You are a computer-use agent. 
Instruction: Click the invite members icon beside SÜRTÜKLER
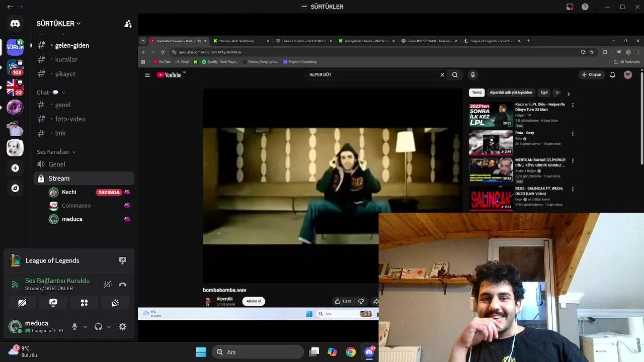128,24
